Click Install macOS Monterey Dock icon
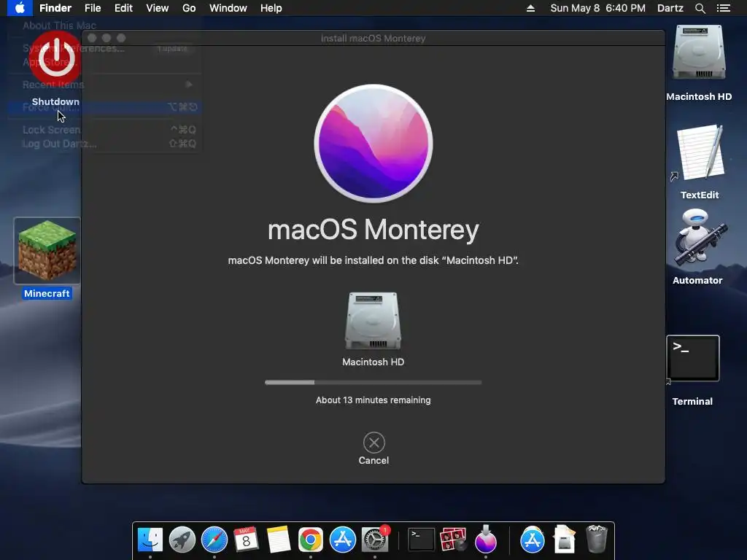The height and width of the screenshot is (560, 747). (x=485, y=539)
